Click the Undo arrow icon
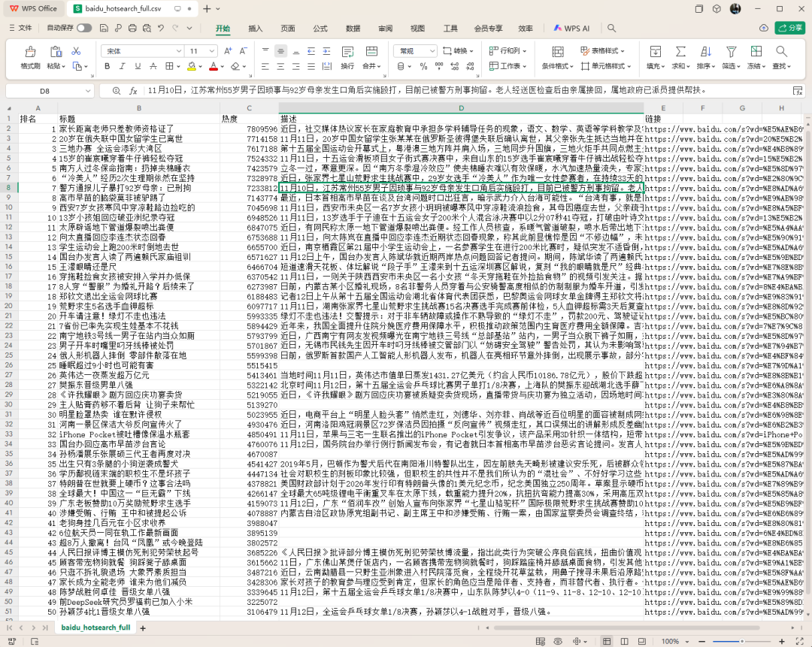The image size is (812, 647). 161,28
